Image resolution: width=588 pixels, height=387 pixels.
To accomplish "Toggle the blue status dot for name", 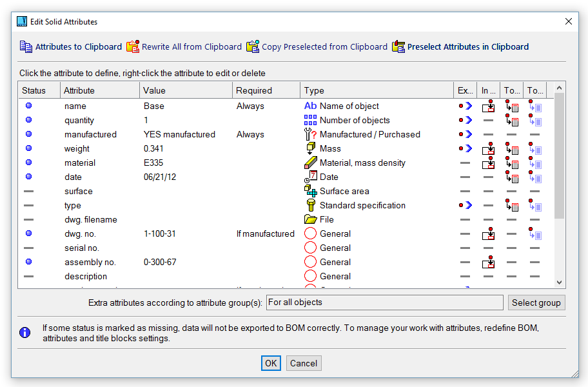I will click(29, 106).
